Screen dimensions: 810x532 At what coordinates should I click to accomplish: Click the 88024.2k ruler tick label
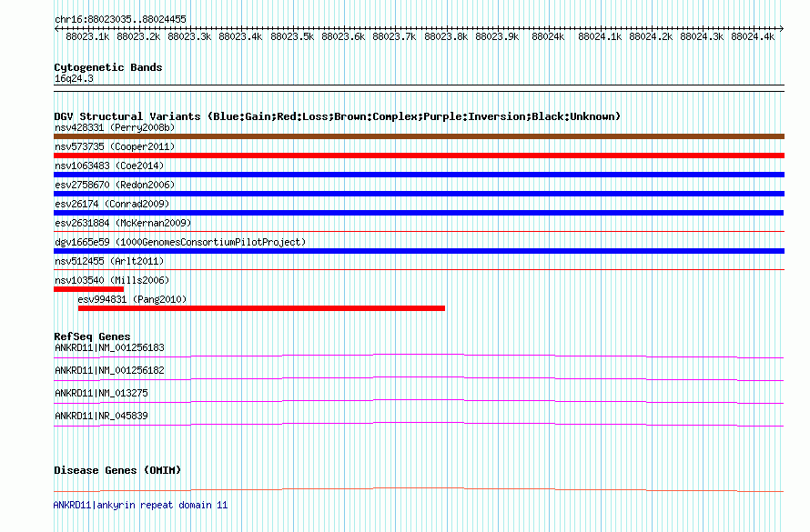coord(651,36)
